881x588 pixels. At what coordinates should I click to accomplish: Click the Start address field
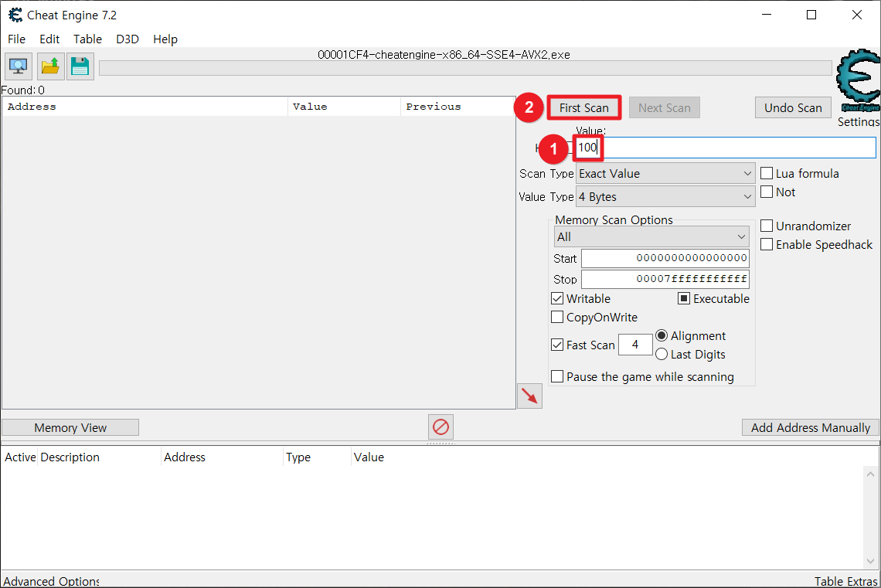[x=665, y=258]
